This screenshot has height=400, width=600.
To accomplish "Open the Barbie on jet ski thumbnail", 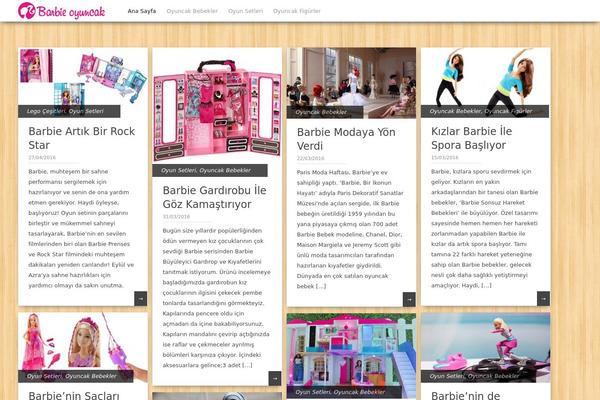I will click(486, 347).
